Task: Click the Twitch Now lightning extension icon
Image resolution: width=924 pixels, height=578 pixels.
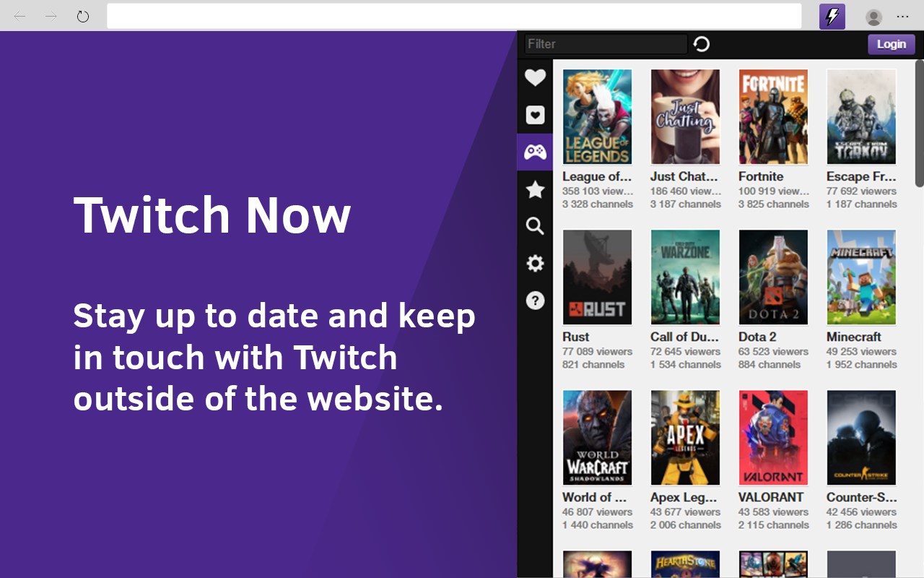Action: coord(832,17)
